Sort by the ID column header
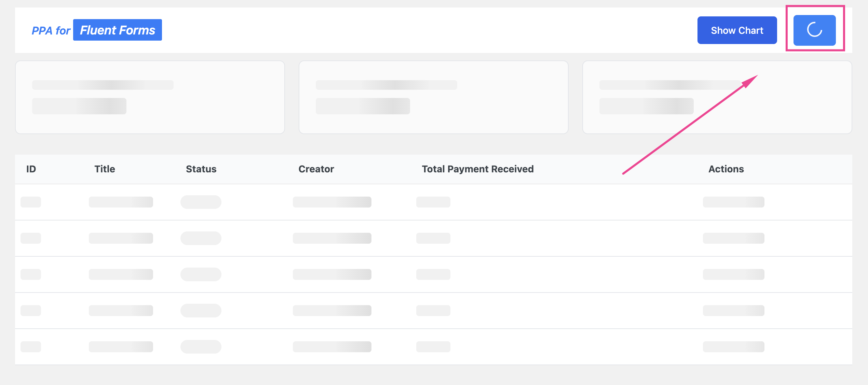The image size is (868, 385). point(31,169)
